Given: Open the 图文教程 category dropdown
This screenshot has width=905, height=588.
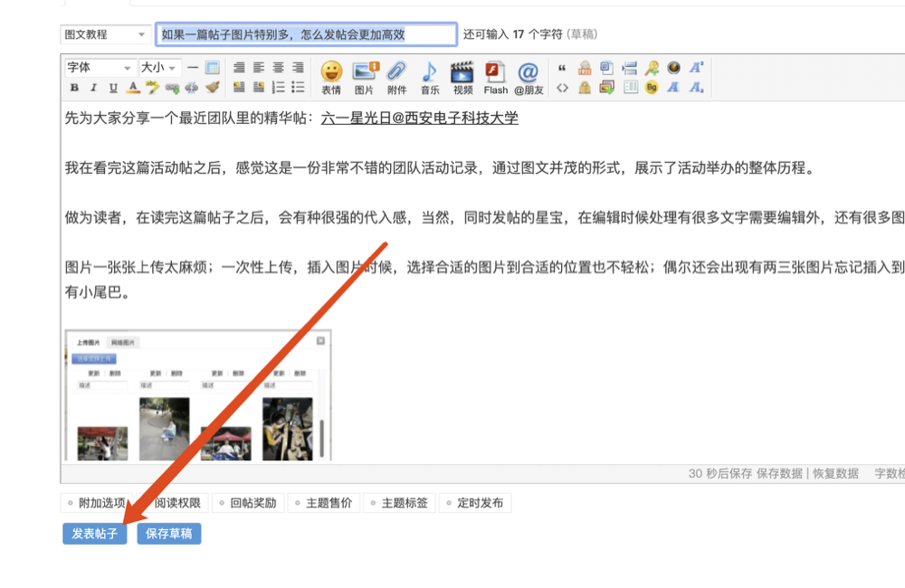Looking at the screenshot, I should click(106, 34).
